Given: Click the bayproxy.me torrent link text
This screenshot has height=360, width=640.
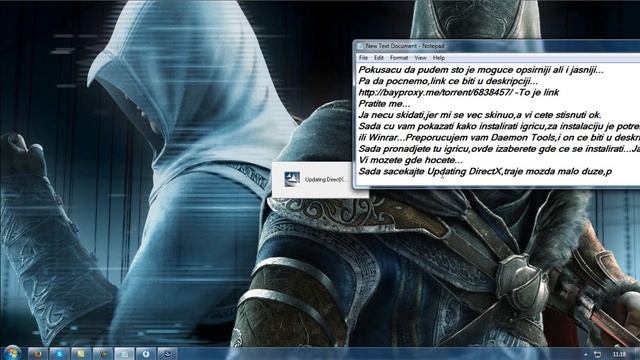Looking at the screenshot, I should 436,93.
